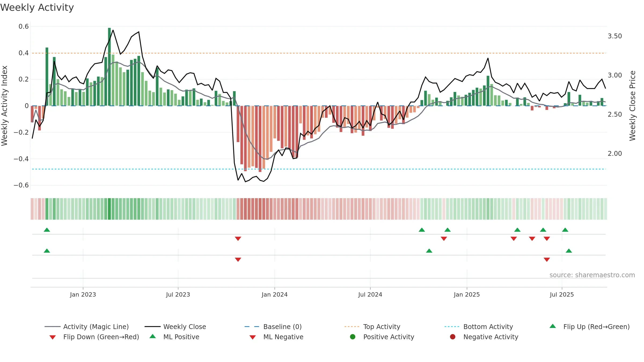Viewport: 644px width, 362px height.
Task: Click the Flip Up triangle near April 2025
Action: click(x=517, y=230)
